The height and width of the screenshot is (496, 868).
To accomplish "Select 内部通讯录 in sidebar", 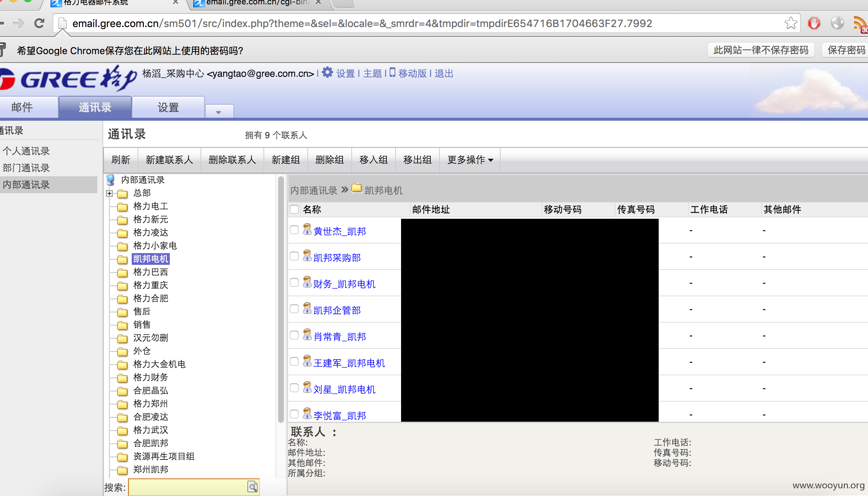I will (x=48, y=185).
